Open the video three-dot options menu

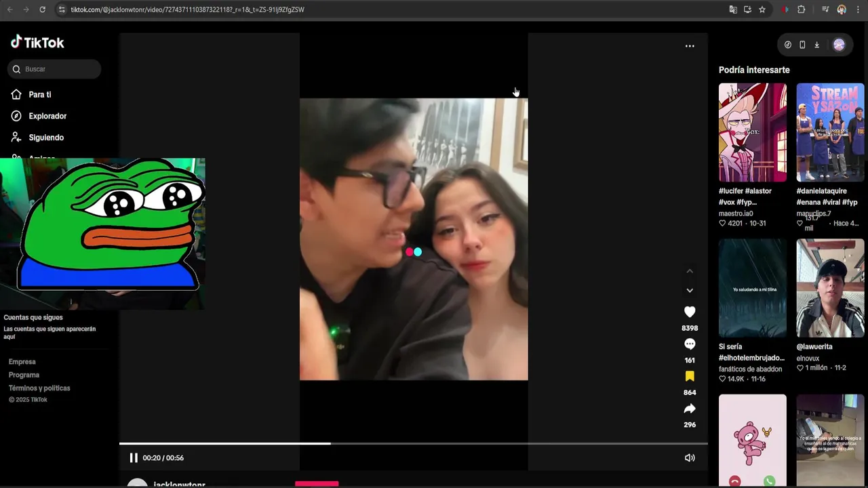click(x=690, y=46)
